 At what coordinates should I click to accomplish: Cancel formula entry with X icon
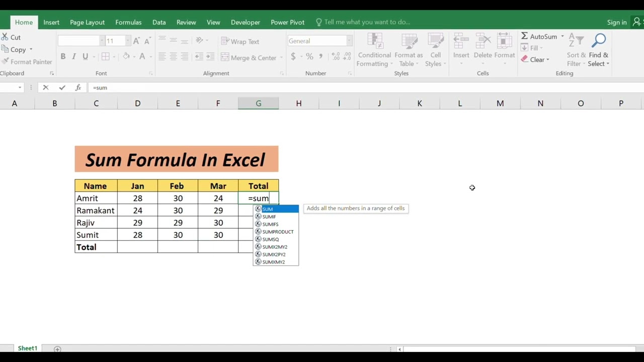(x=46, y=87)
